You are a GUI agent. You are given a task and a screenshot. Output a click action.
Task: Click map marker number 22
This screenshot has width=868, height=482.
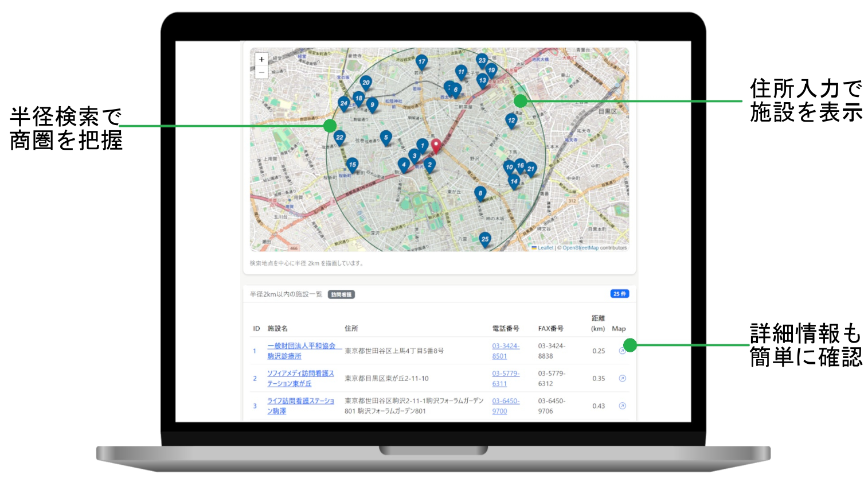point(339,137)
